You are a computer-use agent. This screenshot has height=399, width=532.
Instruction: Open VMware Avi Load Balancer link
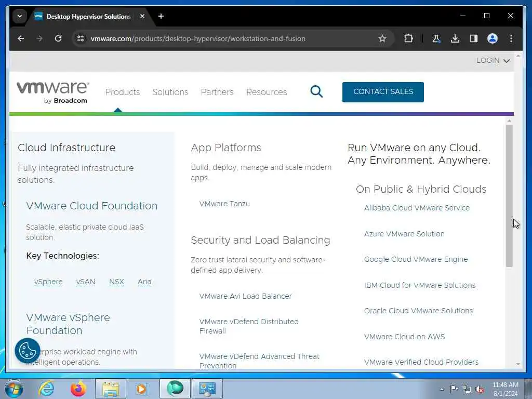click(245, 296)
